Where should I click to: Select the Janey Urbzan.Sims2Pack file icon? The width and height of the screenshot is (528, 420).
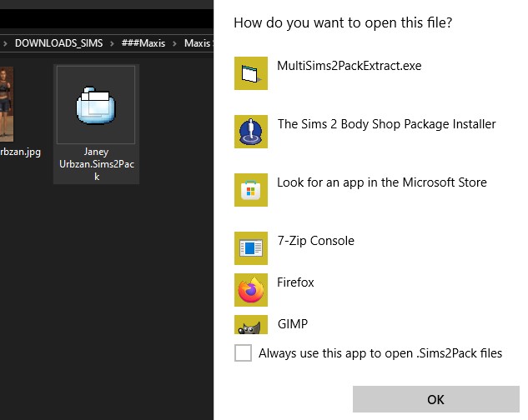pos(97,107)
